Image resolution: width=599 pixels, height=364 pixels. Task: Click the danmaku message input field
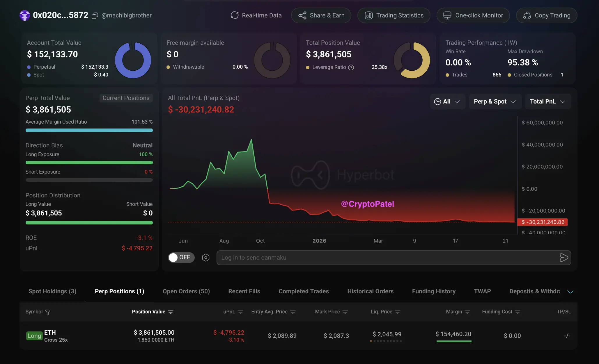click(x=387, y=258)
